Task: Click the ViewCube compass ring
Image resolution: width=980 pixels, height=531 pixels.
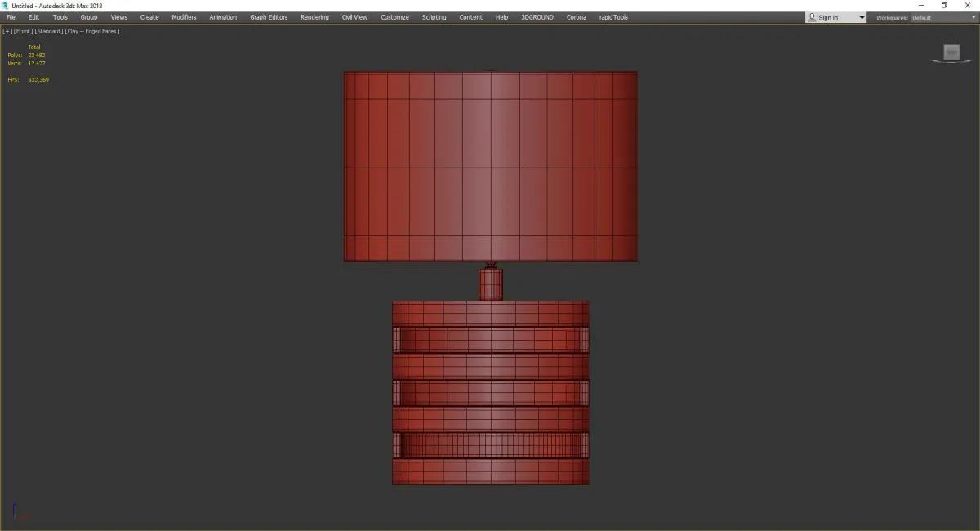Action: pos(951,60)
